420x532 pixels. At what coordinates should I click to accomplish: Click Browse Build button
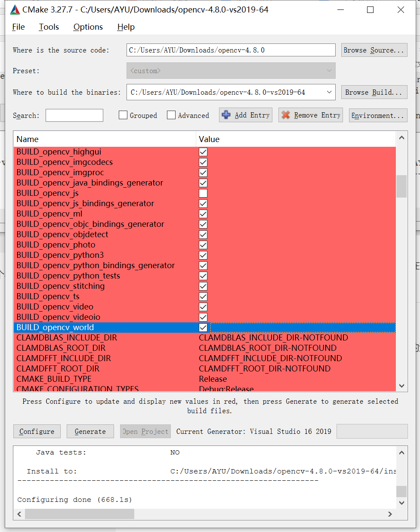[374, 92]
